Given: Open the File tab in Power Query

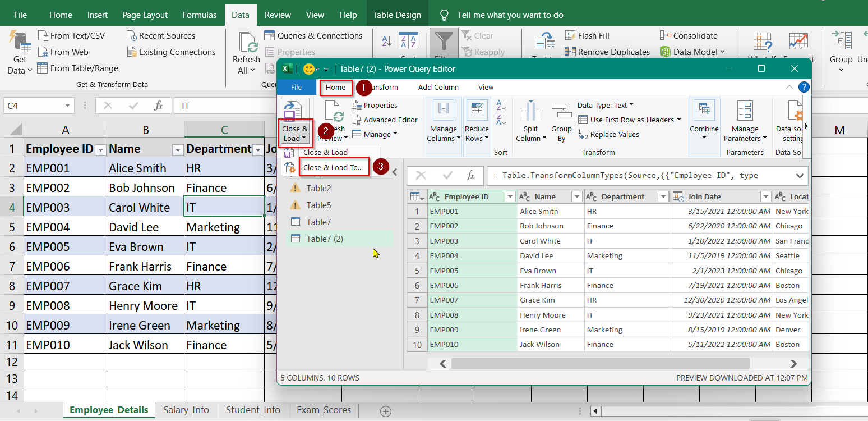Looking at the screenshot, I should pos(297,87).
